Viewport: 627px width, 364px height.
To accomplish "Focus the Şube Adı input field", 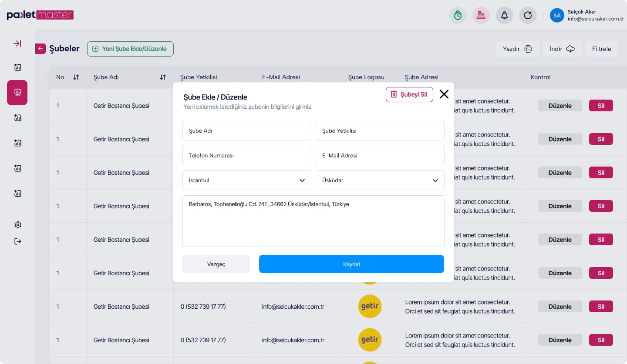I will (247, 130).
